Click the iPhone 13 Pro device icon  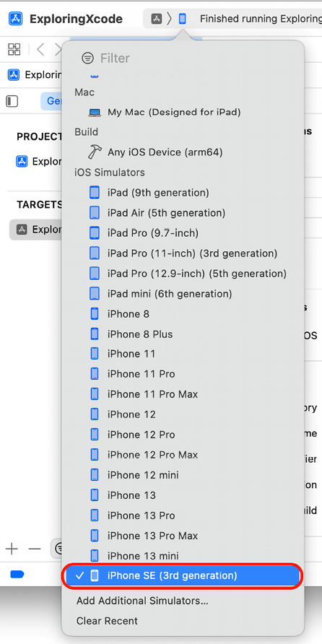point(95,515)
